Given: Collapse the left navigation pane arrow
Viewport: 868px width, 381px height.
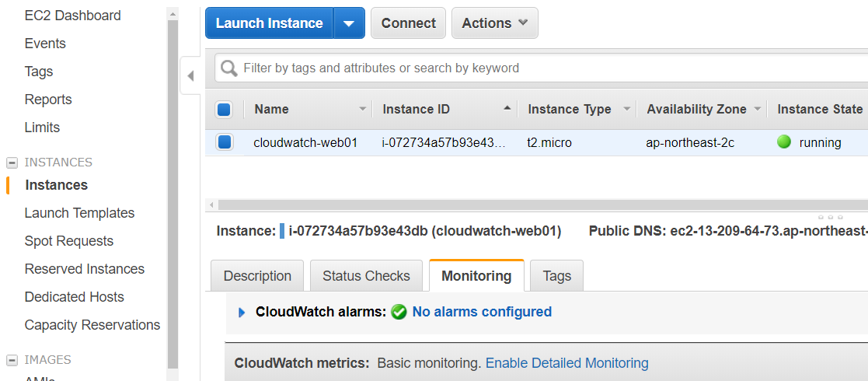Looking at the screenshot, I should pos(190,76).
